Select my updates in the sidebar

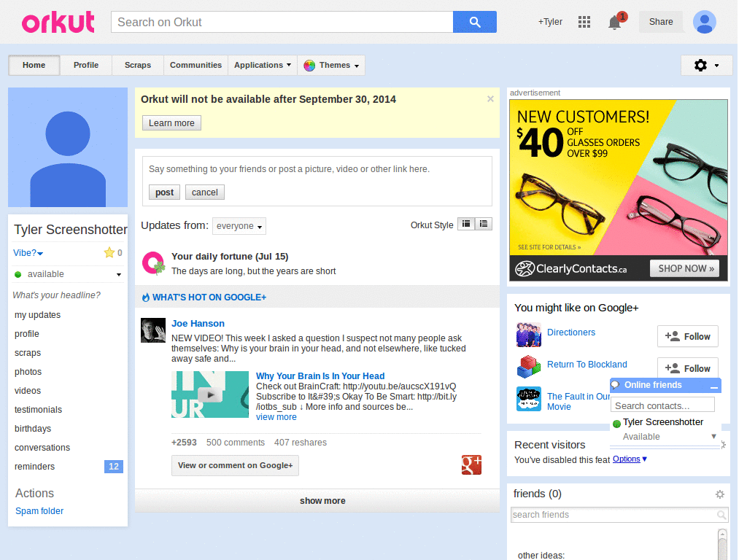click(38, 315)
